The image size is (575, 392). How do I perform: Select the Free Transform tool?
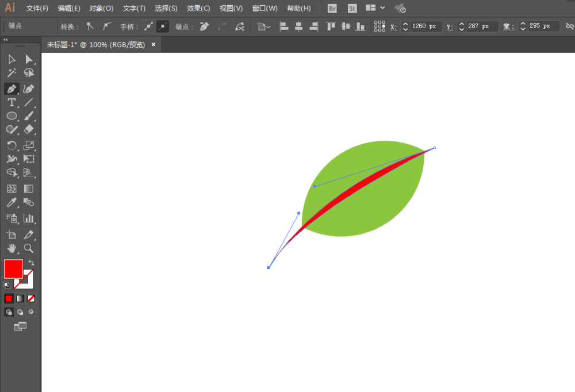click(x=29, y=159)
